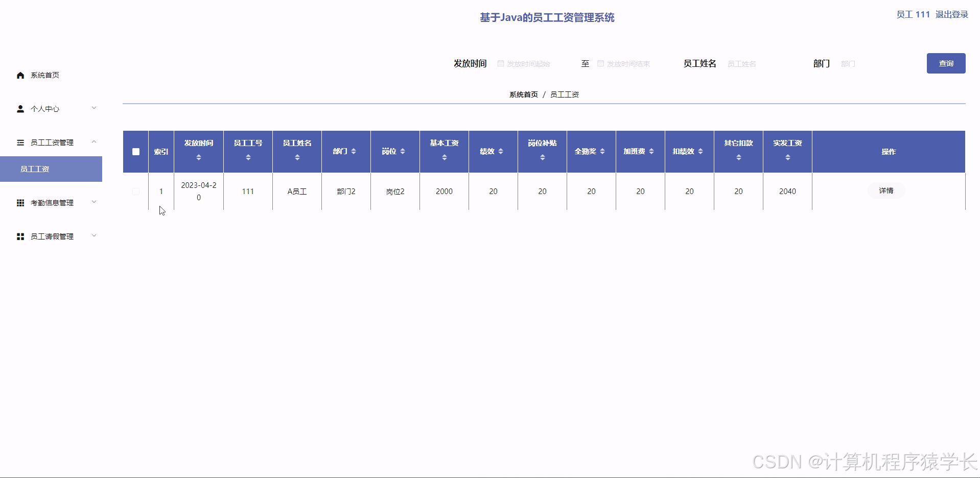Sort the table by 基本工资 column

[x=444, y=159]
